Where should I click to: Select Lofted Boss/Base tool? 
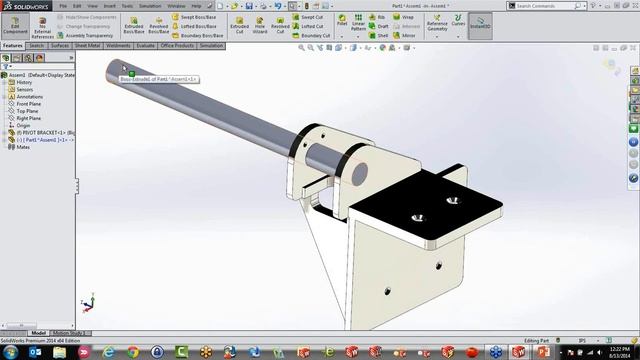(x=194, y=26)
